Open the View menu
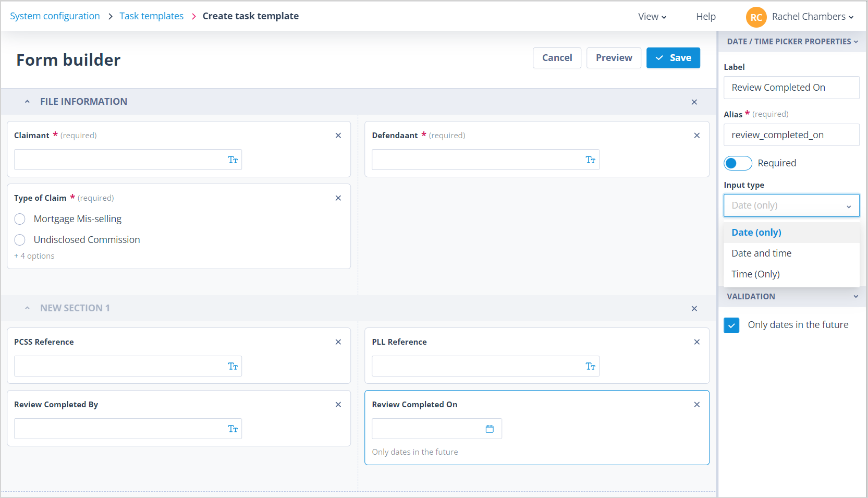This screenshot has width=868, height=498. click(x=652, y=17)
